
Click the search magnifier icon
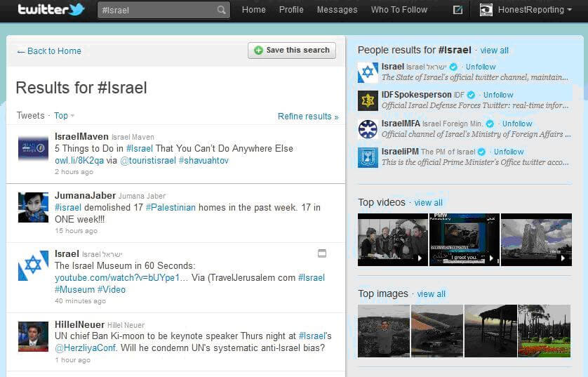coord(222,10)
